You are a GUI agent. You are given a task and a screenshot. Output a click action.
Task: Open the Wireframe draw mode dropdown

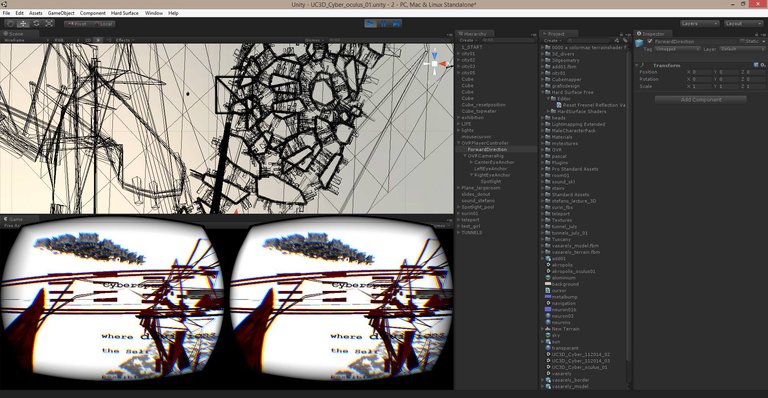point(25,40)
